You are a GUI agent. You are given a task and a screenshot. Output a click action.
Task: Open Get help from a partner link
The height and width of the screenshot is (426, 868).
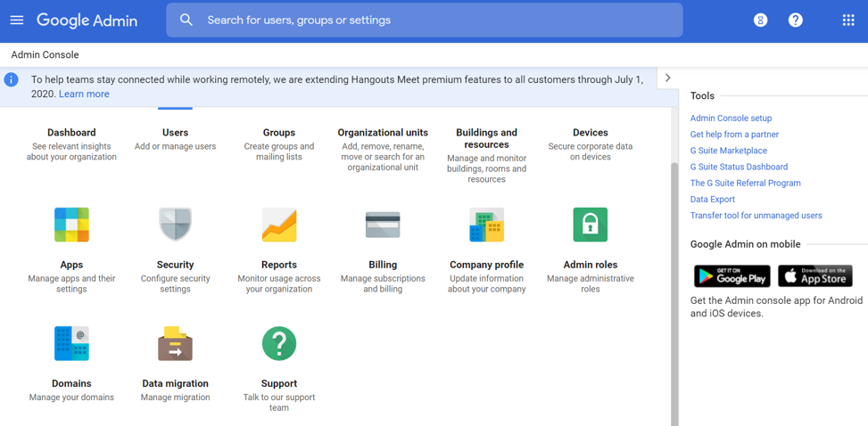click(734, 135)
